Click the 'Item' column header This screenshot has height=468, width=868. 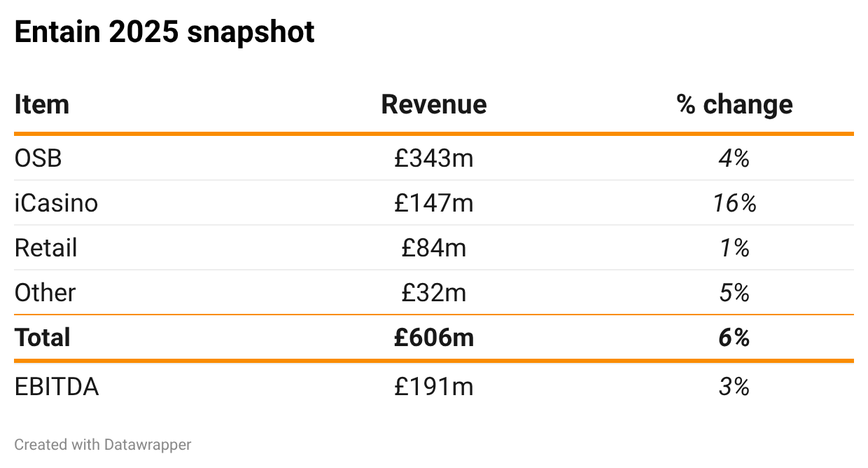(x=42, y=104)
